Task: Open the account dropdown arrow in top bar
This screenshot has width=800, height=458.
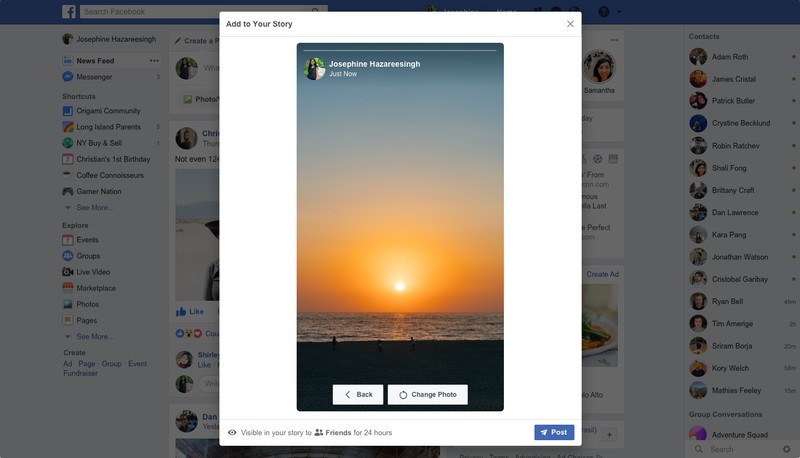Action: (x=619, y=12)
